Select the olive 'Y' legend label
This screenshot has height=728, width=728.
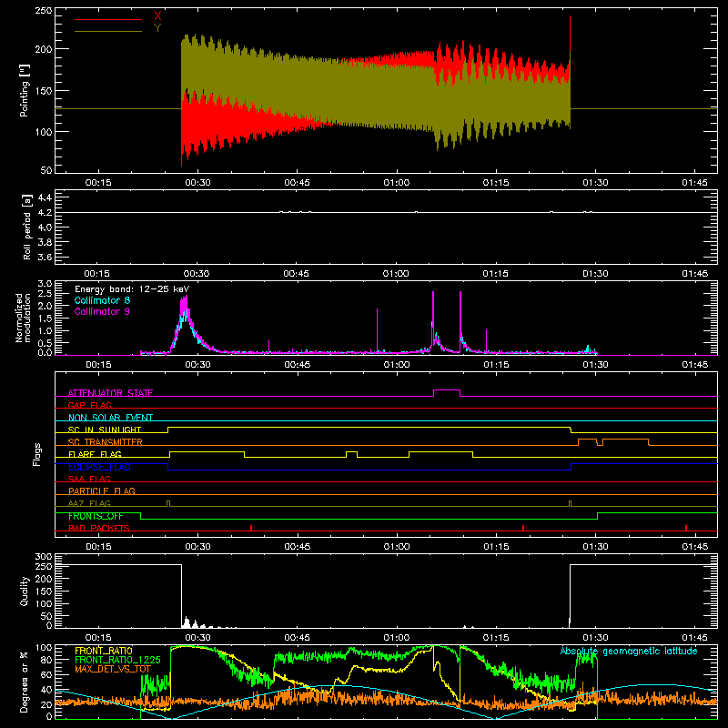click(157, 28)
